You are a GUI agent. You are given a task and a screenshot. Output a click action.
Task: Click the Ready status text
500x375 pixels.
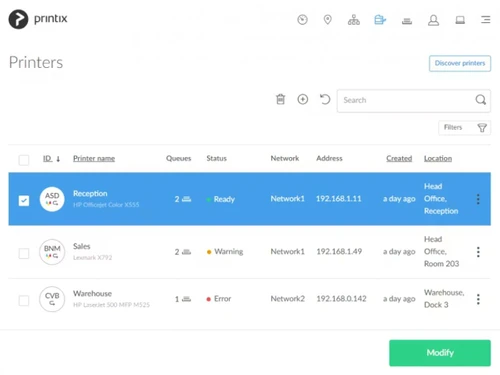pyautogui.click(x=224, y=199)
